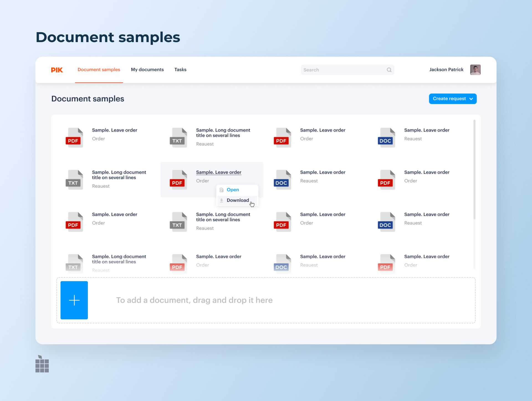Click the grid building logo at bottom left
The width and height of the screenshot is (532, 401).
42,364
